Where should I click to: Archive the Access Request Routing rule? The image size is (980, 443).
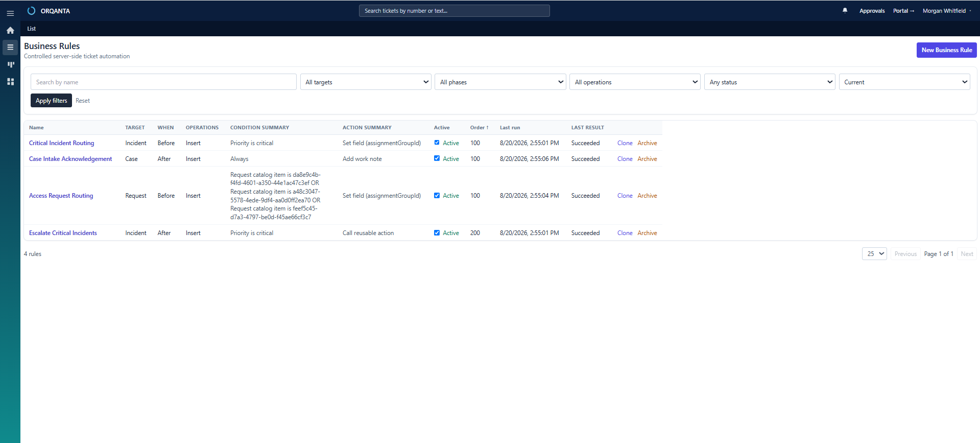647,196
